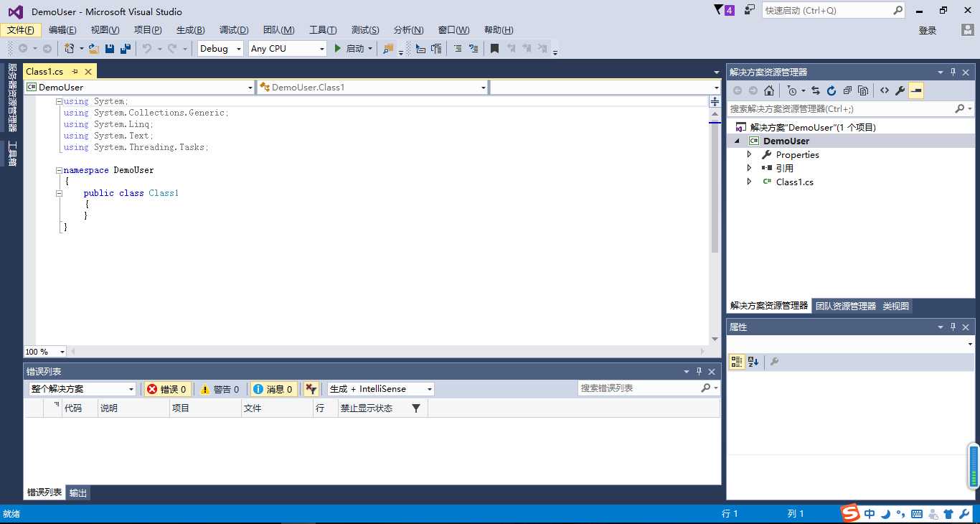Switch to the 类视图 tab
Viewport: 980px width, 524px height.
tap(896, 306)
